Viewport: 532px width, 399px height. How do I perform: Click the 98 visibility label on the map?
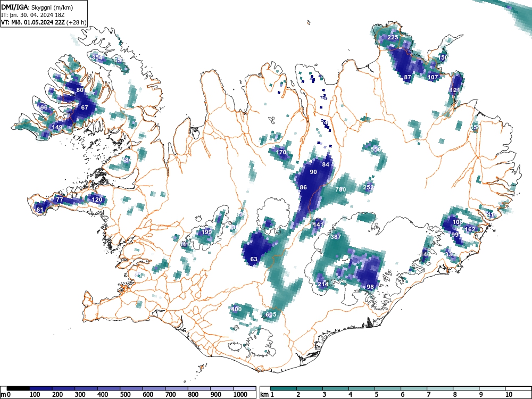tap(370, 287)
